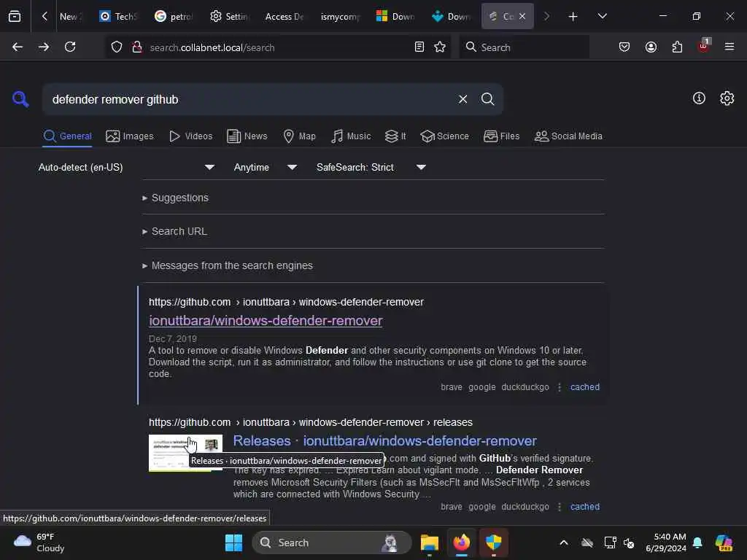
Task: Open the Windows Start menu
Action: point(233,542)
